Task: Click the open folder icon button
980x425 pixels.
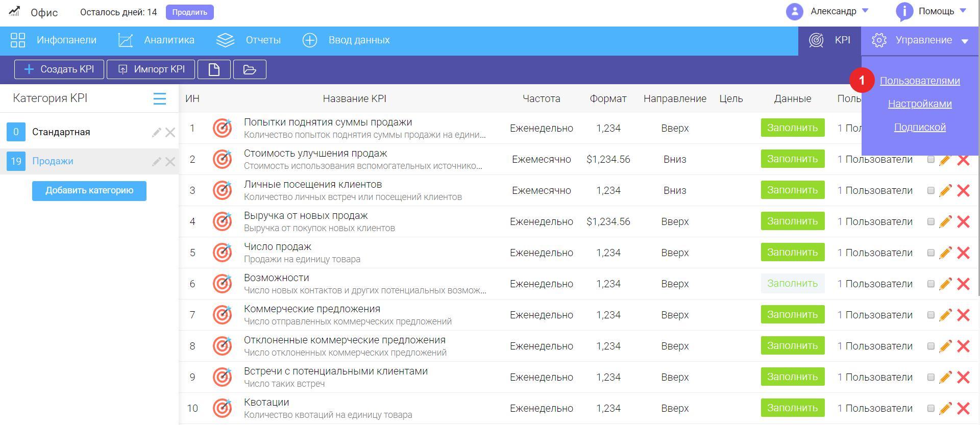Action: click(x=250, y=69)
